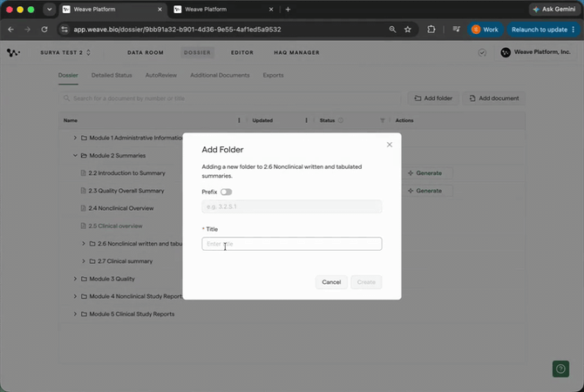Switch to Detailed Status tab

(112, 75)
